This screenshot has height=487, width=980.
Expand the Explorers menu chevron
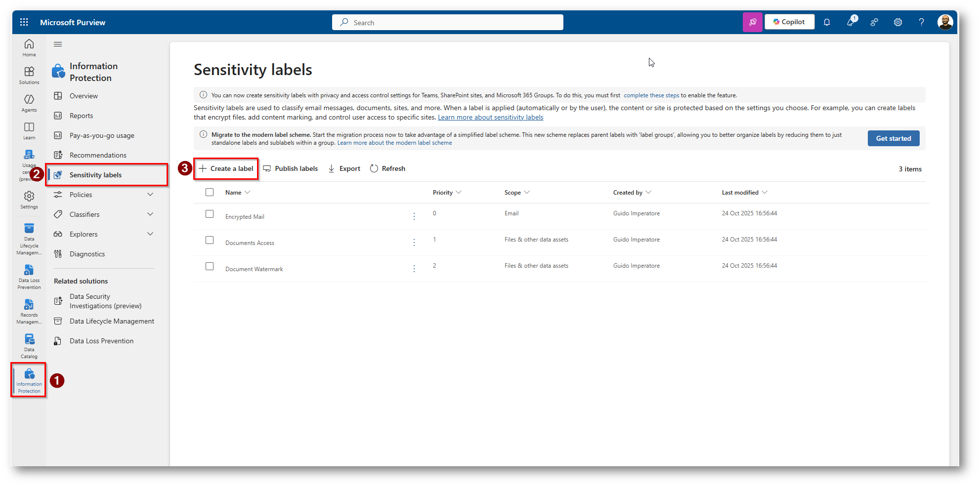(x=150, y=234)
